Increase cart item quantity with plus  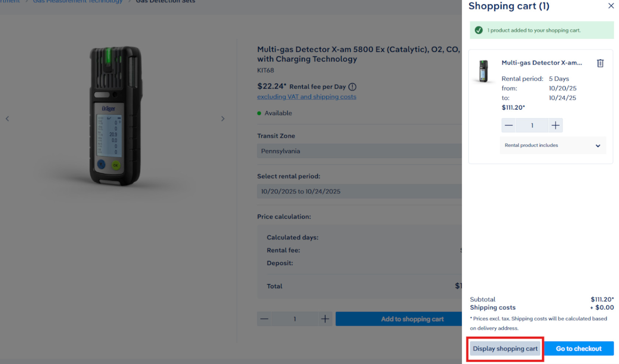pos(555,126)
